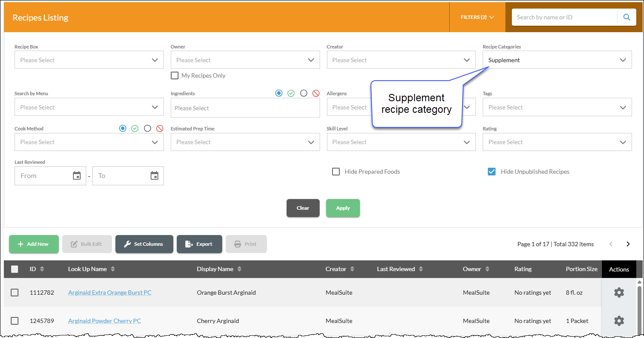The image size is (644, 338).
Task: Click the Set Columns button
Action: [x=144, y=244]
